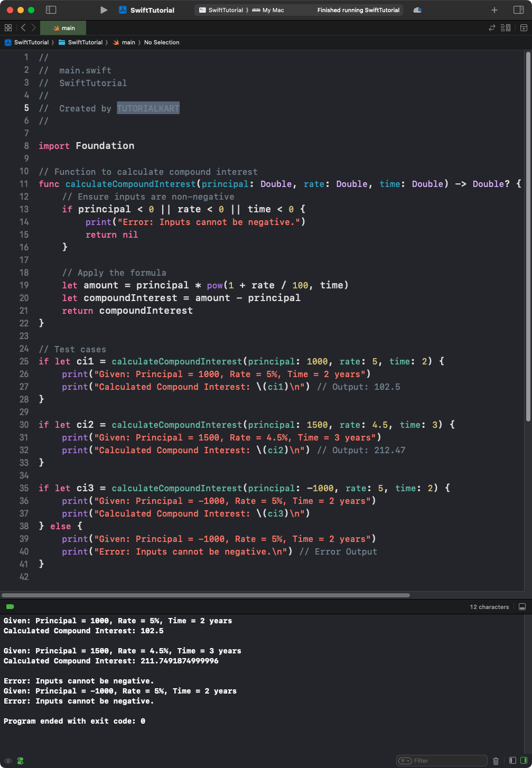
Task: Click the Xcode Cloud icon in the toolbar
Action: tap(417, 10)
